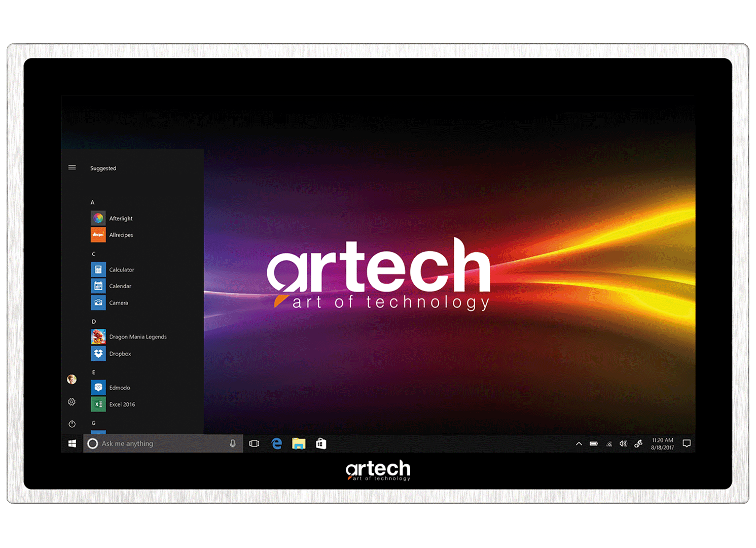Screen dimensions: 756x548
Task: Launch the Camera app
Action: point(98,303)
